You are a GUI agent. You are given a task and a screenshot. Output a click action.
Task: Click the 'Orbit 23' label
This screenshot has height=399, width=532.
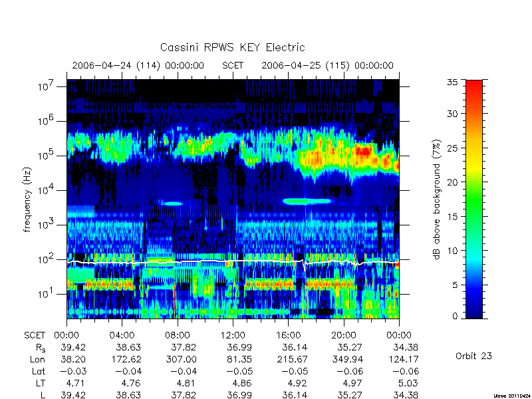pos(473,356)
